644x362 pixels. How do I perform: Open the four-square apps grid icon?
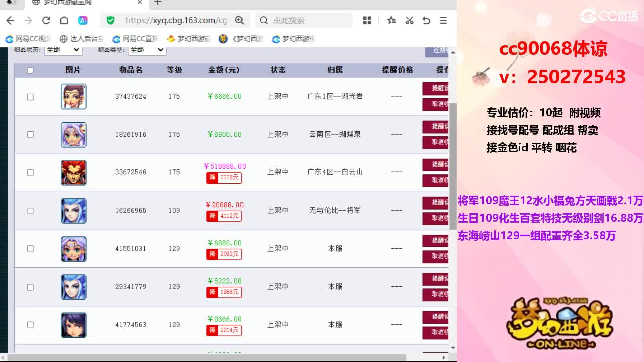click(x=367, y=20)
